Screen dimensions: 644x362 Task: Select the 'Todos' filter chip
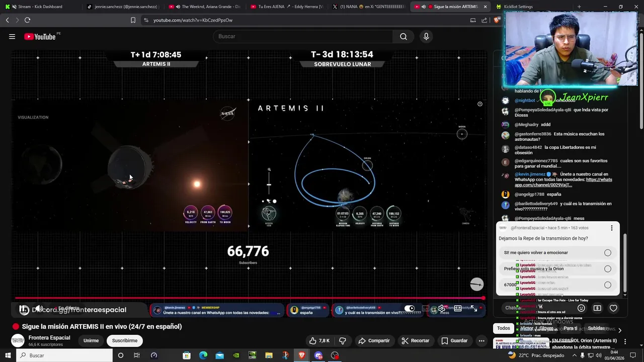click(x=504, y=328)
